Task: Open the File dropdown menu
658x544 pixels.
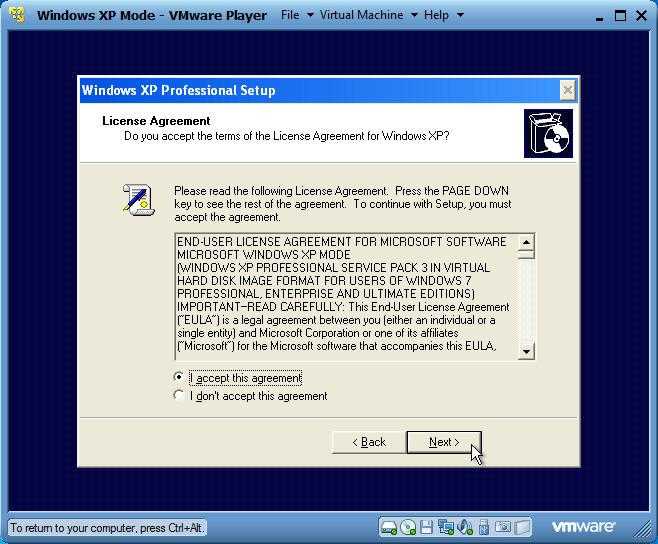Action: (296, 15)
